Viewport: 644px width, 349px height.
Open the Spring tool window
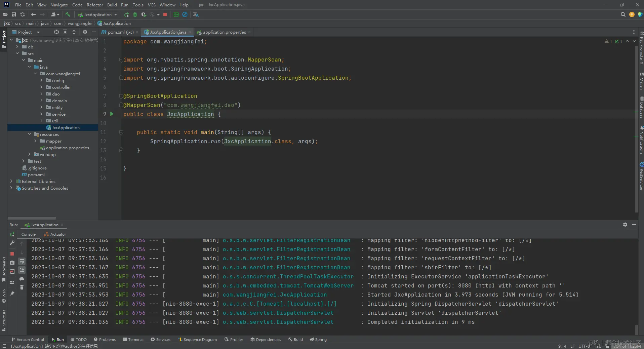[x=318, y=339]
